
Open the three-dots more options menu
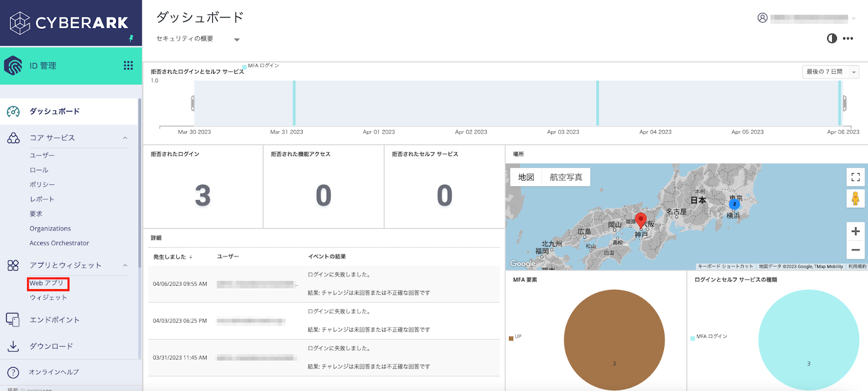pos(848,39)
